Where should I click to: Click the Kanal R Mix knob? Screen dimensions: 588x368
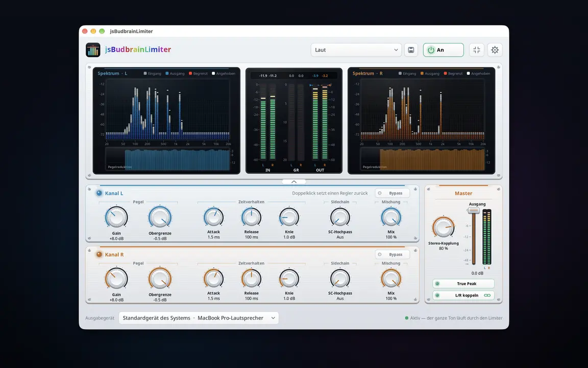coord(391,279)
